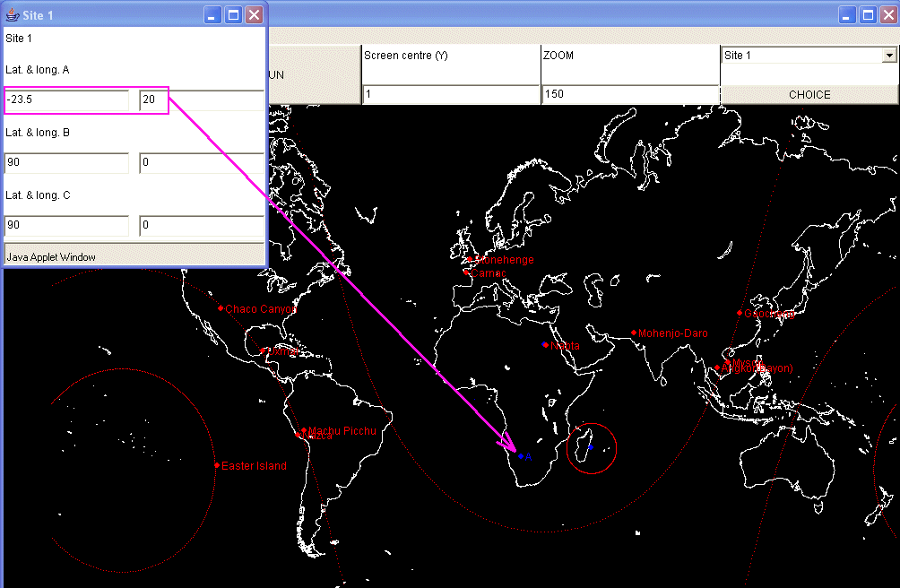Edit latitude A field showing -23.5

coord(66,99)
